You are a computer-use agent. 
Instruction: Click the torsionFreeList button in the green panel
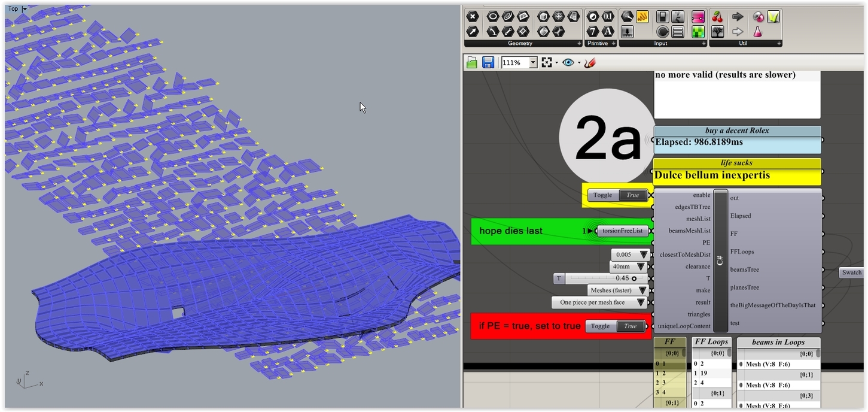coord(622,231)
